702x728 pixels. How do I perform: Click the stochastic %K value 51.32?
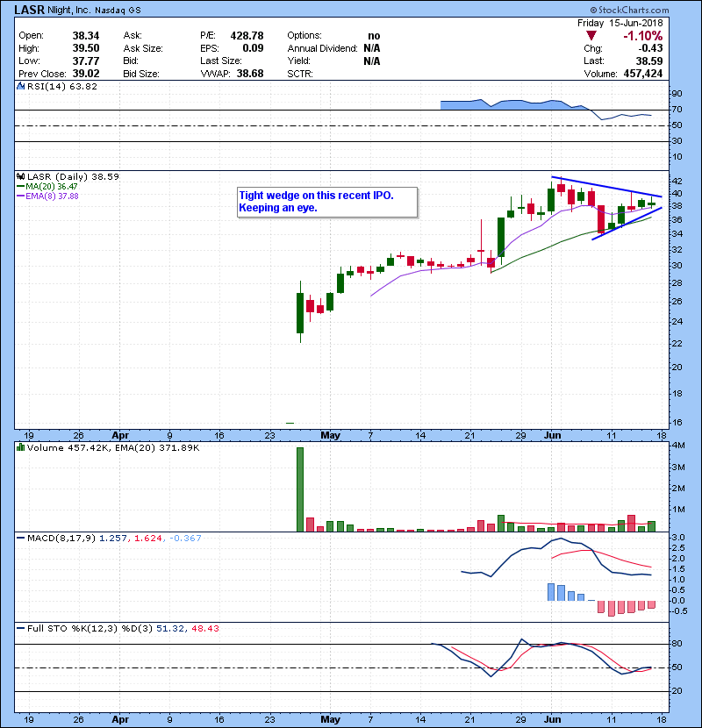[169, 628]
